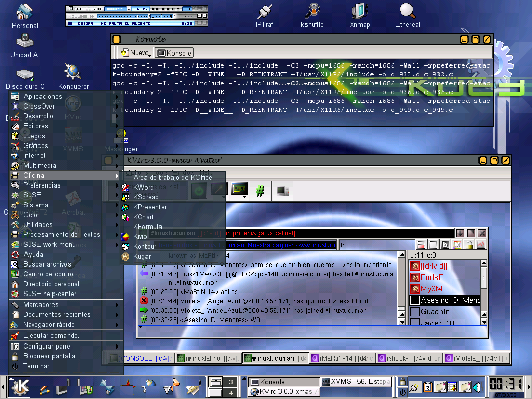Open the Nuevo dropdown in Konsole
Image resolution: width=532 pixels, height=399 pixels.
coord(136,53)
